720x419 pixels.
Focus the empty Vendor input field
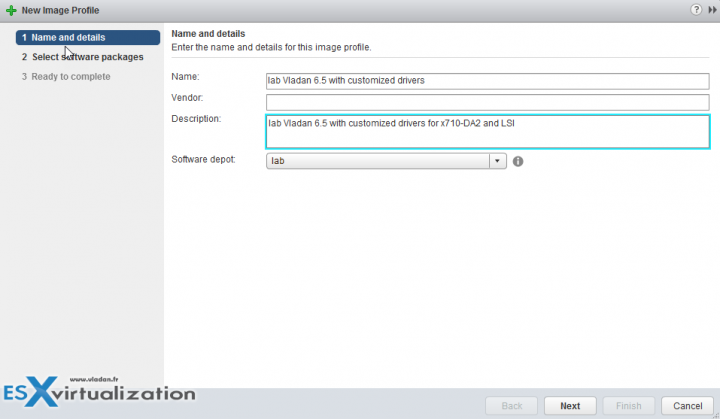pos(488,102)
